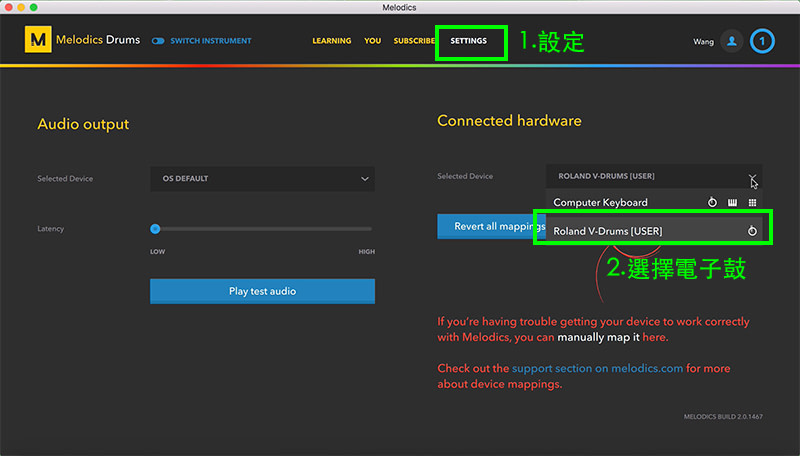Screen dimensions: 800x456
Task: Open the Subscribe tab
Action: point(414,41)
